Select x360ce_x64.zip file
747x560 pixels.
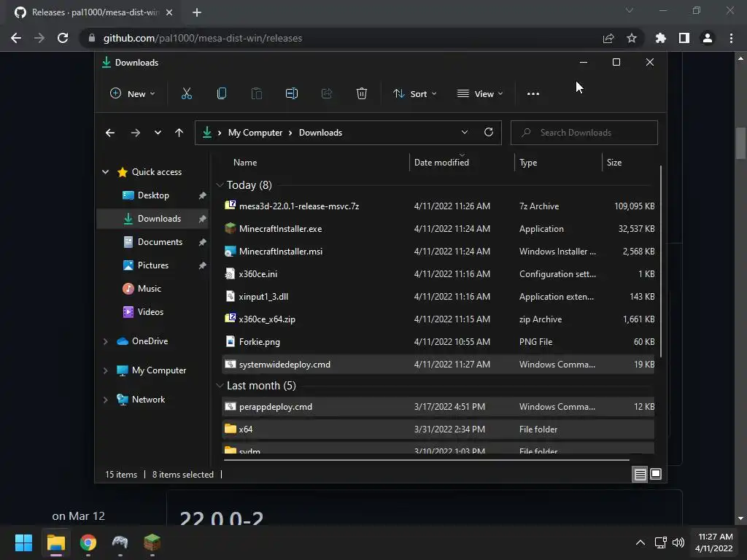pyautogui.click(x=438, y=319)
